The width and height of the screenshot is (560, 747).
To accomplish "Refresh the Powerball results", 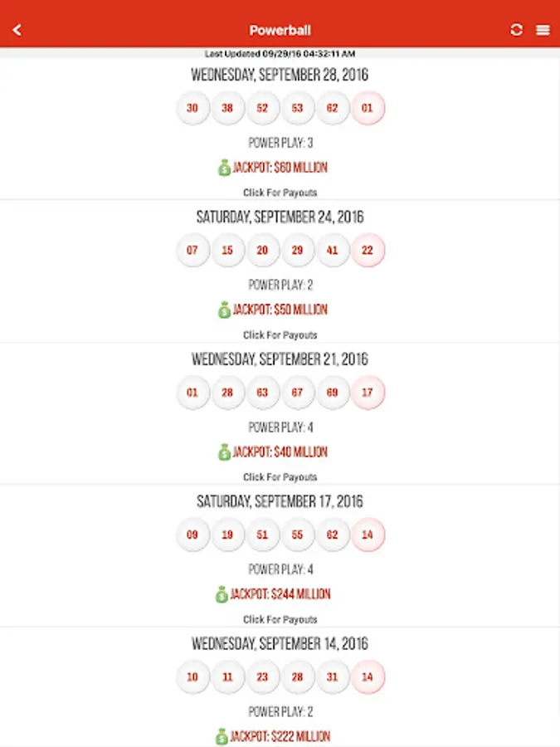I will pos(517,30).
